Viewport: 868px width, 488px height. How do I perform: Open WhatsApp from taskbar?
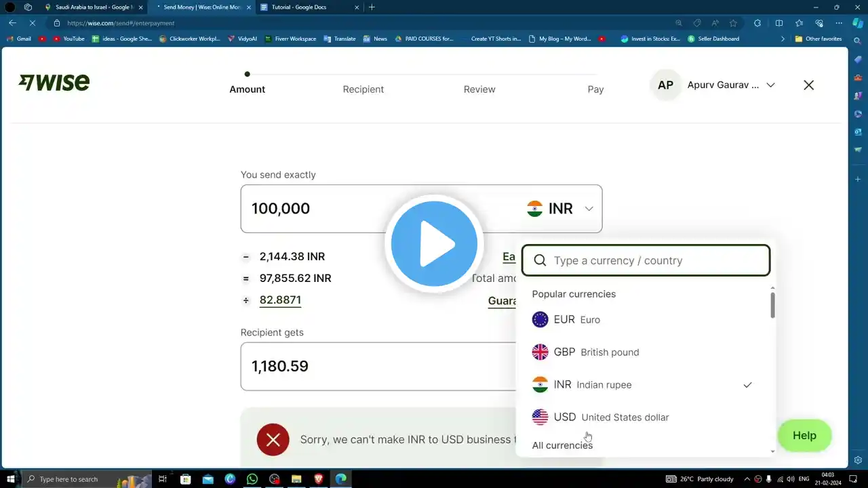click(x=252, y=479)
